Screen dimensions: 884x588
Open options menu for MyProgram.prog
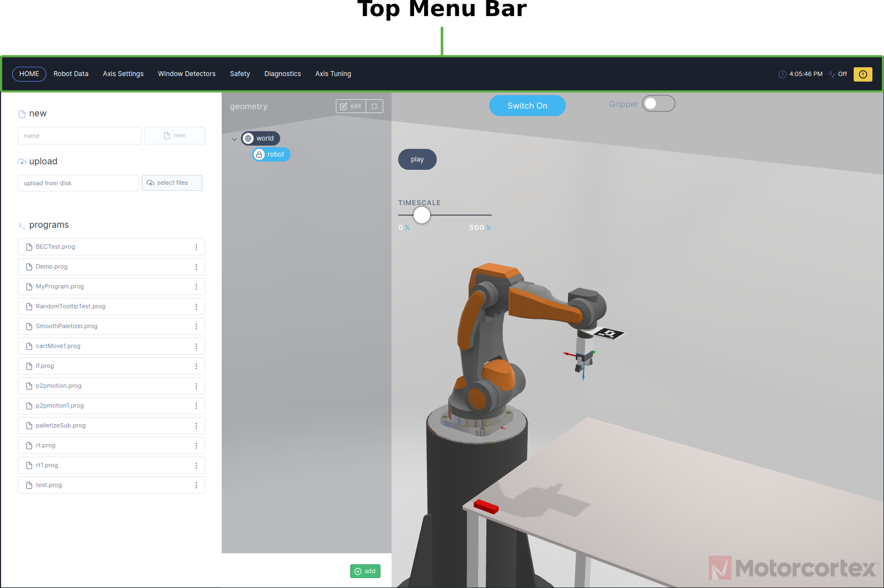pos(196,287)
